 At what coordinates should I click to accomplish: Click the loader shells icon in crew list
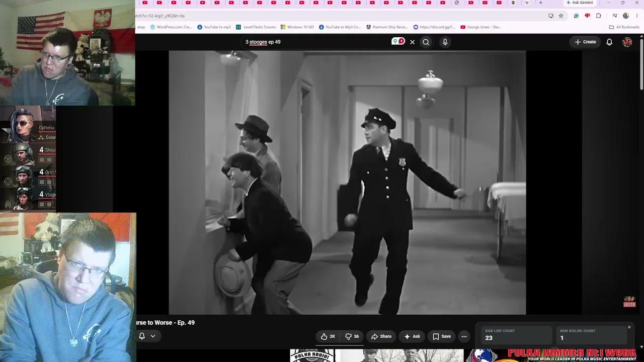8,204
